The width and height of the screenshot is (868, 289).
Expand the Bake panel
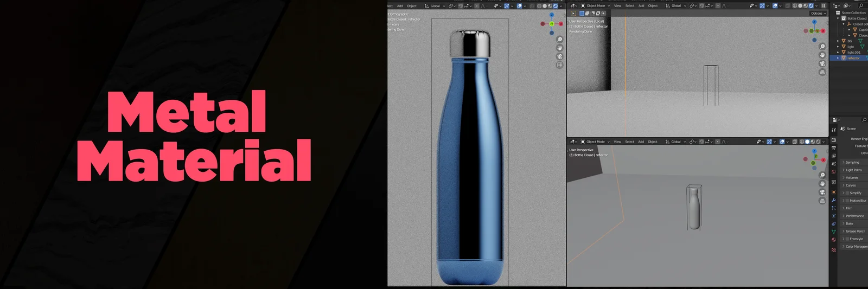854,223
